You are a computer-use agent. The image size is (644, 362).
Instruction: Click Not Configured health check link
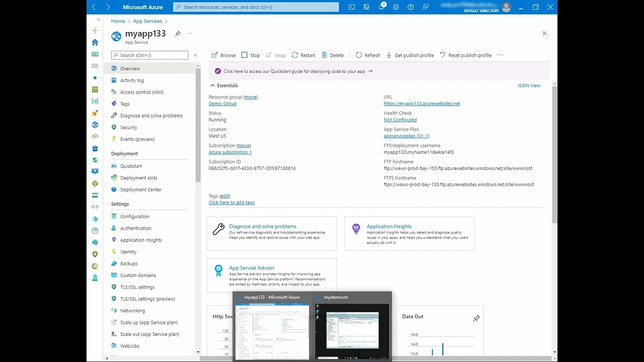click(400, 120)
